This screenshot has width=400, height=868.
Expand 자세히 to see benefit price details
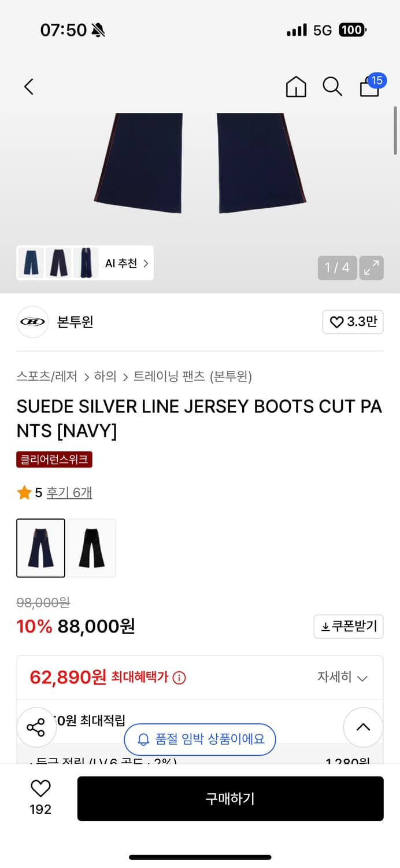coord(342,677)
